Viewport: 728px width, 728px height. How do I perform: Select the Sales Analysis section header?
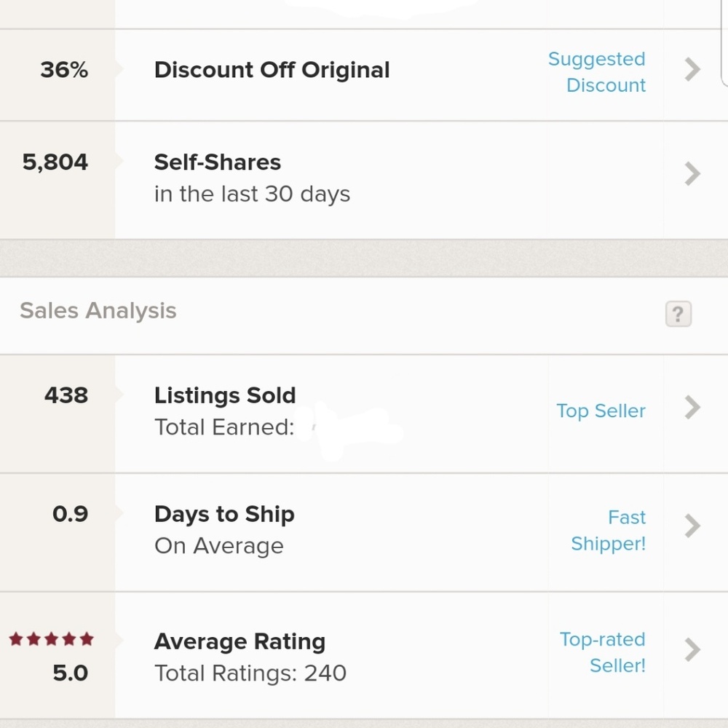click(x=98, y=311)
